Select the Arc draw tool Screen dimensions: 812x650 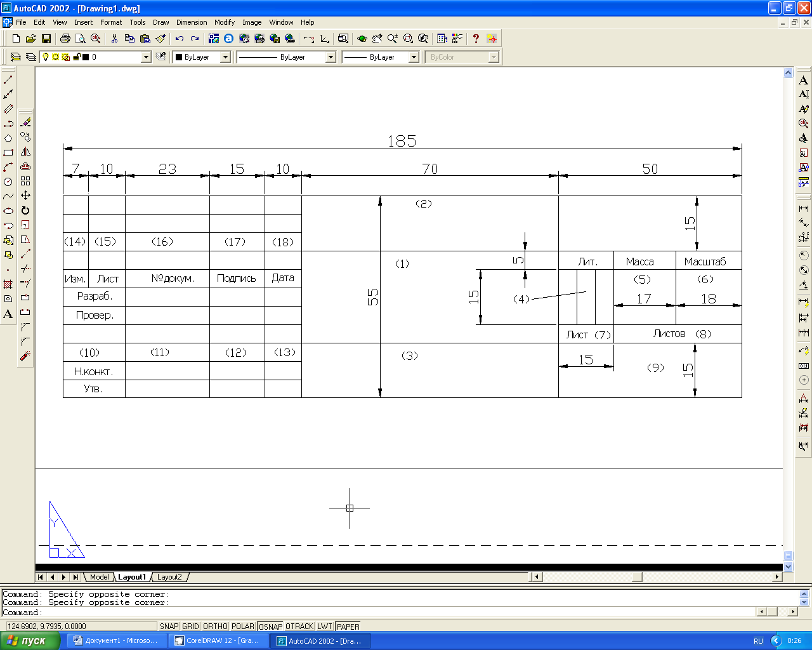[8, 167]
